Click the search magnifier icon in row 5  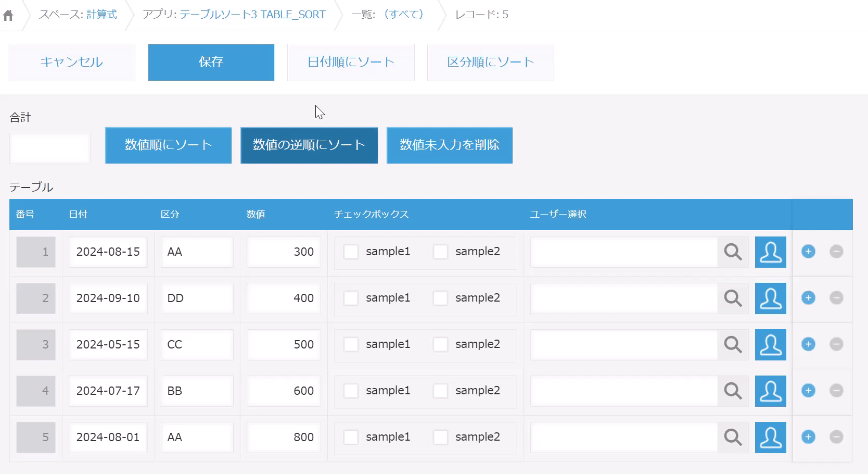pos(733,438)
